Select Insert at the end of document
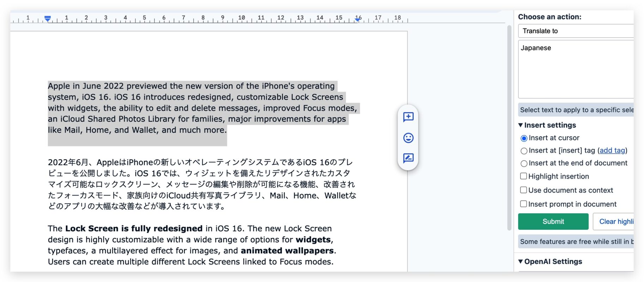This screenshot has height=282, width=644. coord(524,164)
